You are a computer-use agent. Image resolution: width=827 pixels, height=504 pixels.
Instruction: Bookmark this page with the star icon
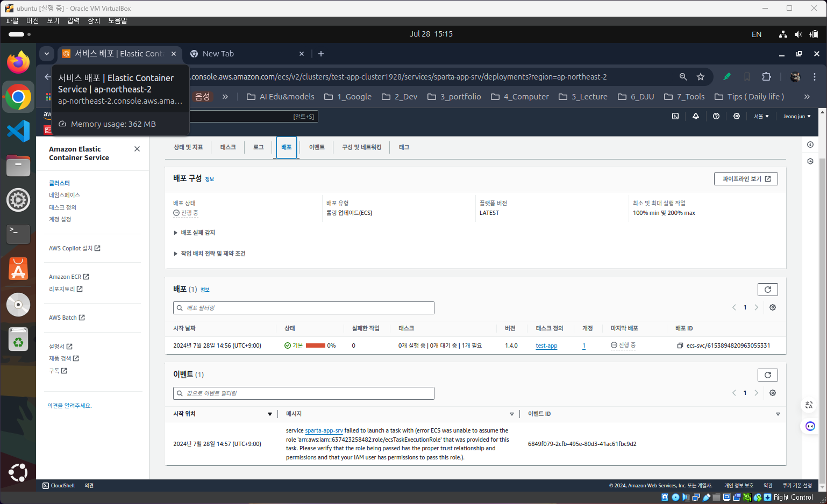tap(701, 77)
